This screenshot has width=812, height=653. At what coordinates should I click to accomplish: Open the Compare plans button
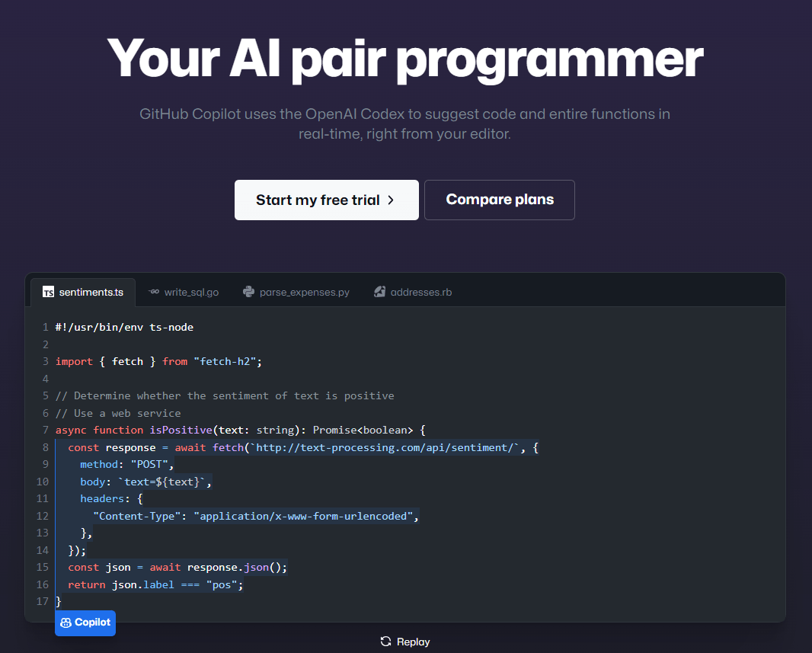[499, 200]
